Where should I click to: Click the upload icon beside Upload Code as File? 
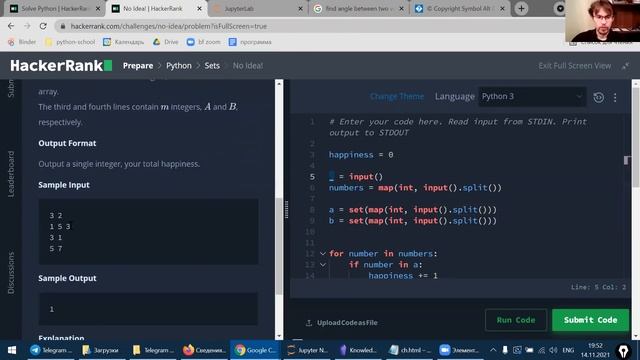(x=309, y=323)
